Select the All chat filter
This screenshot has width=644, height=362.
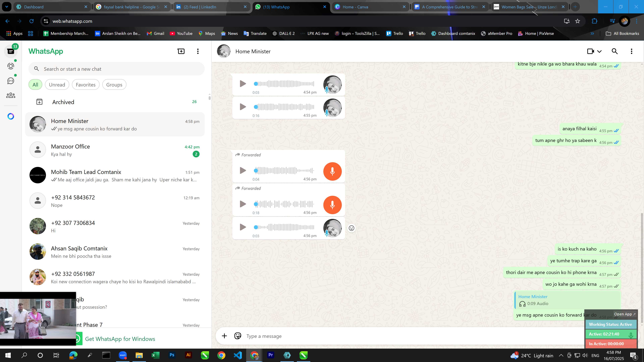(x=35, y=85)
